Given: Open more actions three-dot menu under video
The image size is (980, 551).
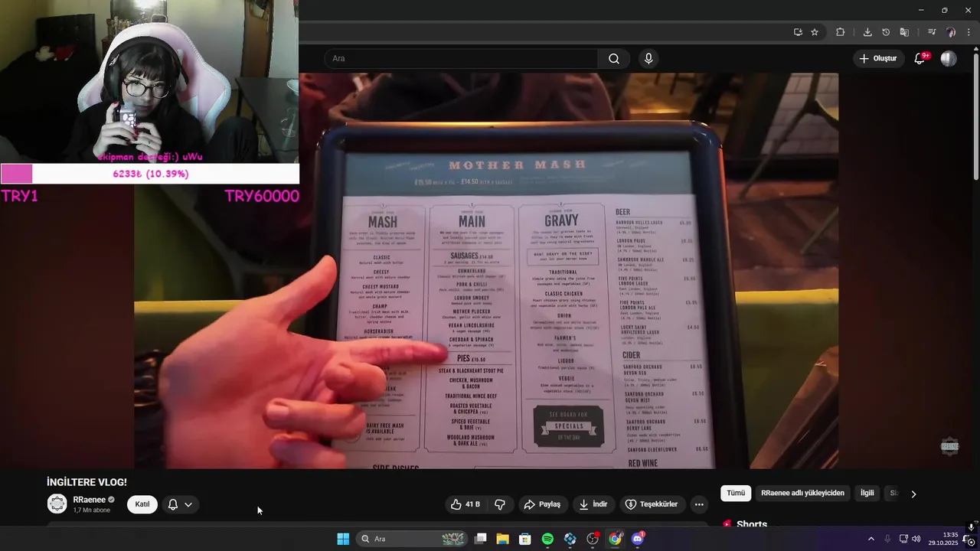Looking at the screenshot, I should [699, 504].
